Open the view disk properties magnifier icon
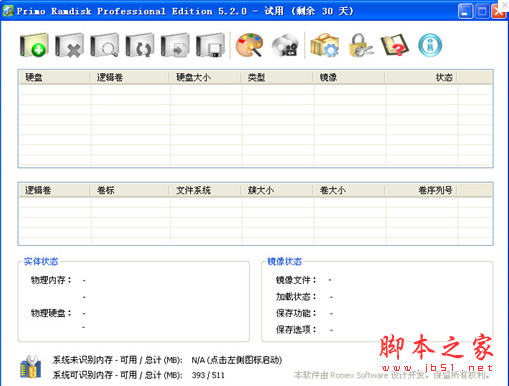509x386 pixels. 105,45
